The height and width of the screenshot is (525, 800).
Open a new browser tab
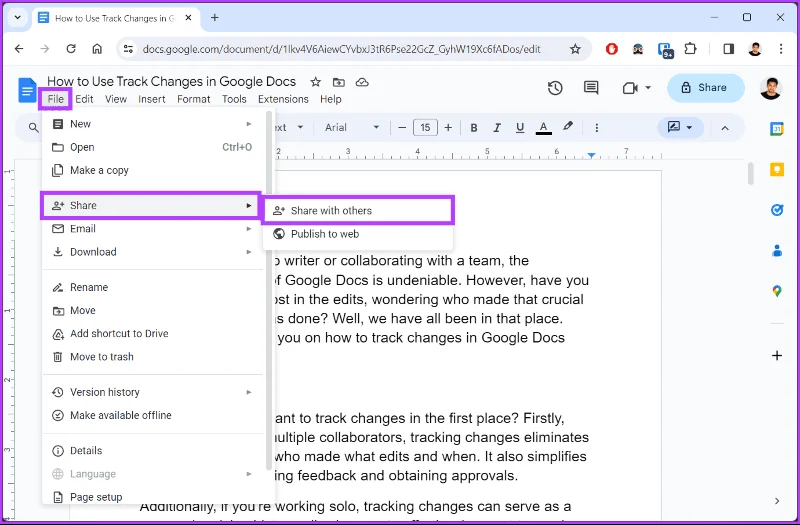click(215, 18)
